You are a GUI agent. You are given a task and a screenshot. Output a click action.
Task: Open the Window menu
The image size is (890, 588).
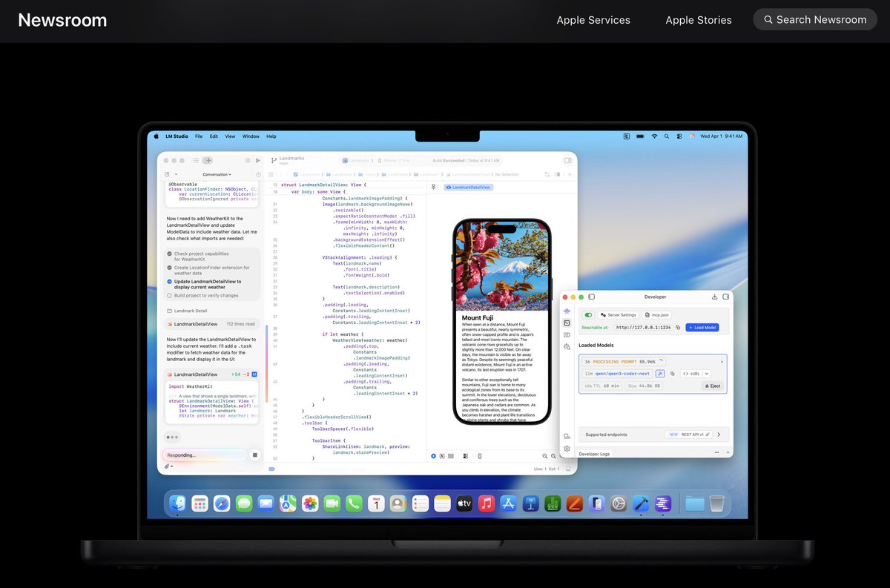251,136
